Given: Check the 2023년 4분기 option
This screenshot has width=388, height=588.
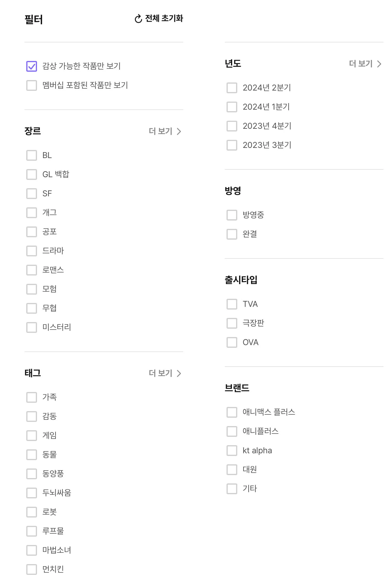Looking at the screenshot, I should (x=232, y=126).
